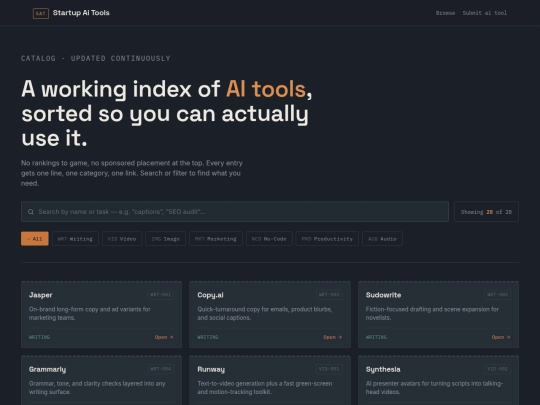Click the WRT-002 id badge on Copy.ai
Image resolution: width=540 pixels, height=405 pixels.
[329, 295]
